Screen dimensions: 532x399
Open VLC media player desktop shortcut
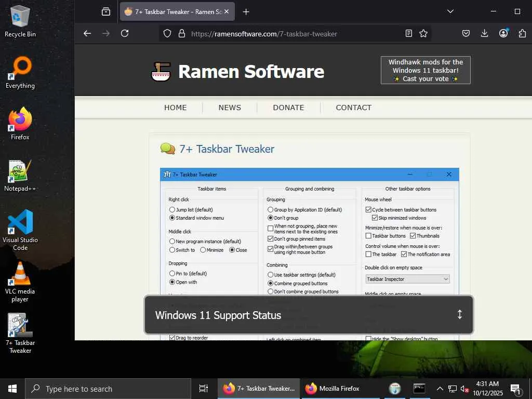(x=20, y=282)
